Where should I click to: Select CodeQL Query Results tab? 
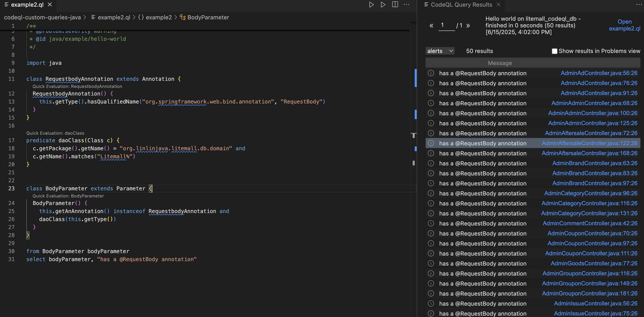[461, 4]
